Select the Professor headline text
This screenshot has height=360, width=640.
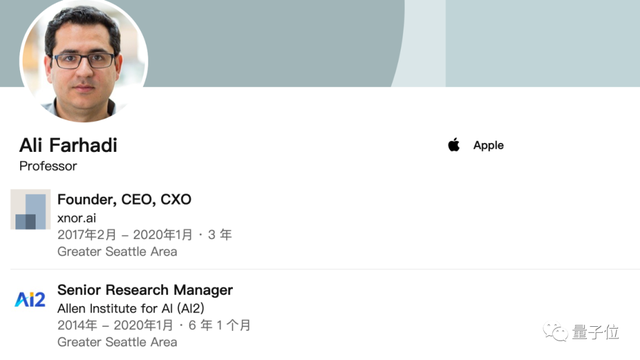coord(48,166)
